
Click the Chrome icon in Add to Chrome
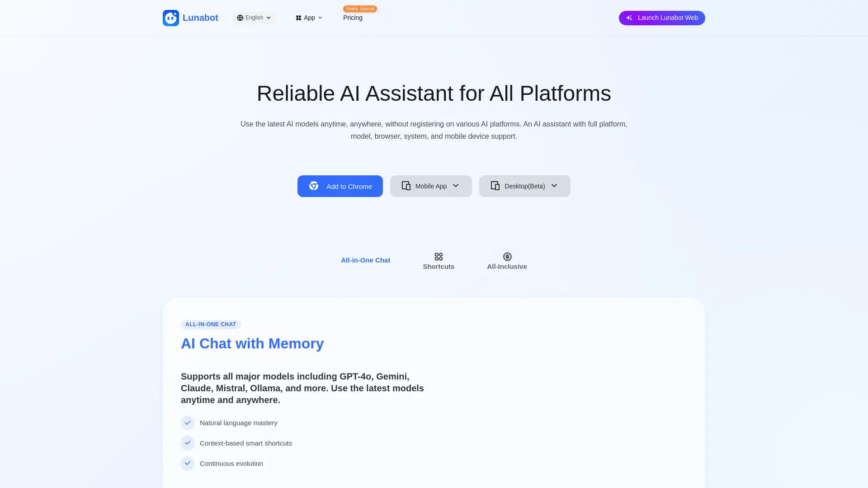(314, 186)
